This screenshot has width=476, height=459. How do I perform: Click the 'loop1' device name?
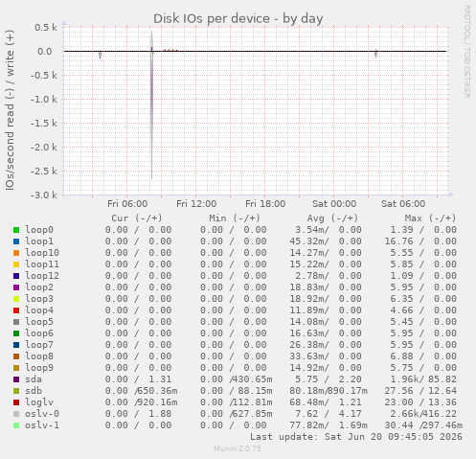click(x=39, y=241)
